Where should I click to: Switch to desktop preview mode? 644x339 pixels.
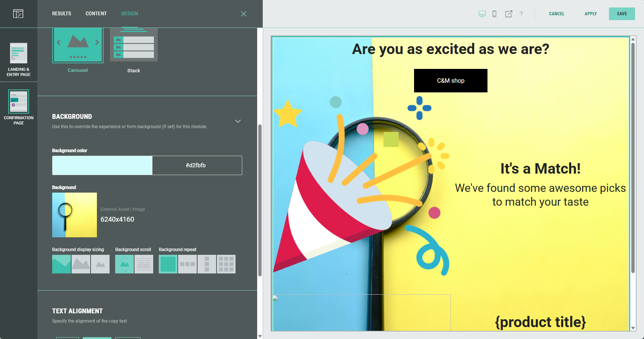(x=482, y=14)
